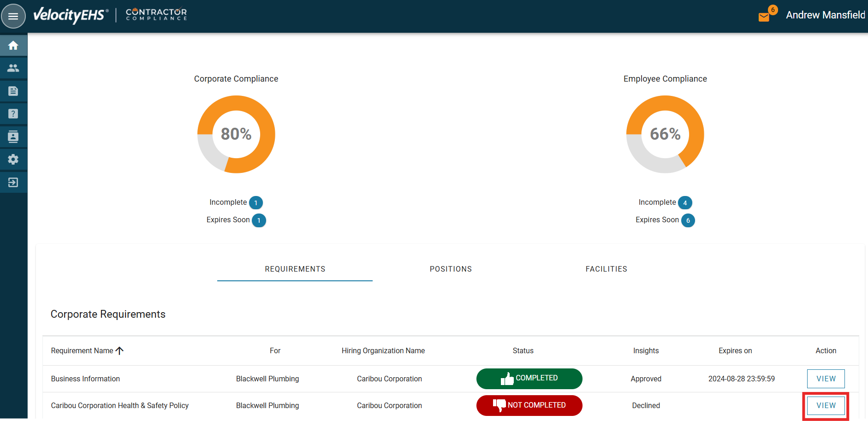Switch to the Positions tab
This screenshot has height=421, width=868.
451,269
